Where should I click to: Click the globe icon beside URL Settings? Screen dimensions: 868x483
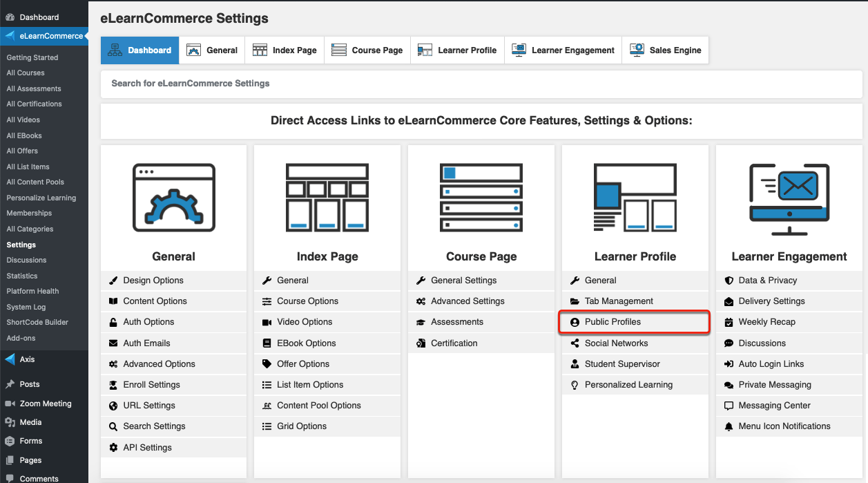[113, 406]
